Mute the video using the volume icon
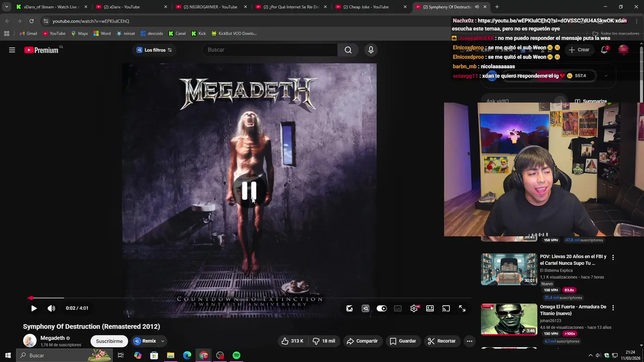 coord(51,308)
